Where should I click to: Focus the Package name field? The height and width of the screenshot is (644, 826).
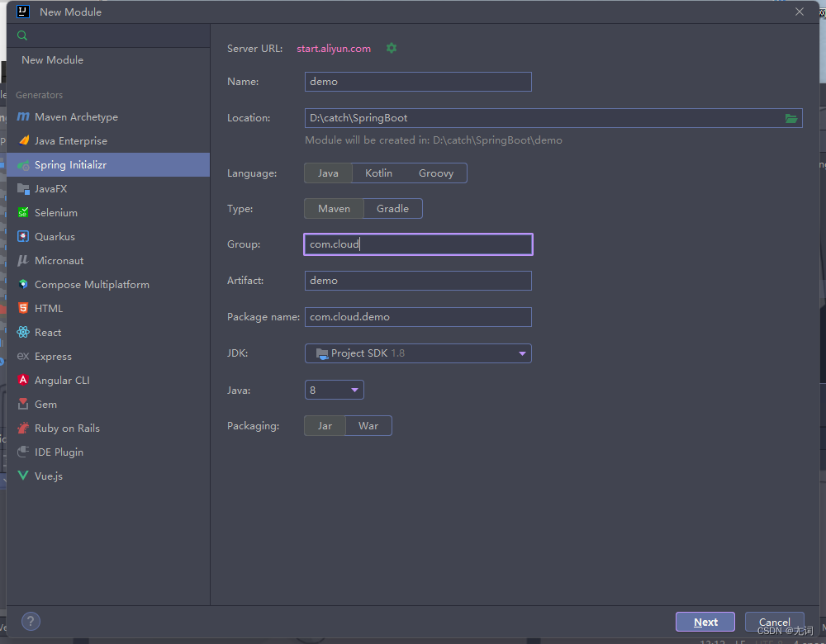tap(418, 317)
